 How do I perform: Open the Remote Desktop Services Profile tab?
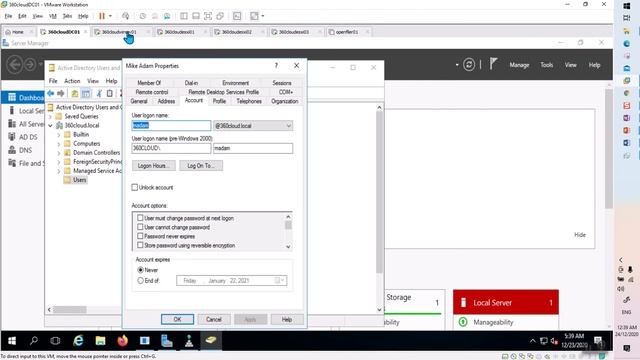click(224, 92)
